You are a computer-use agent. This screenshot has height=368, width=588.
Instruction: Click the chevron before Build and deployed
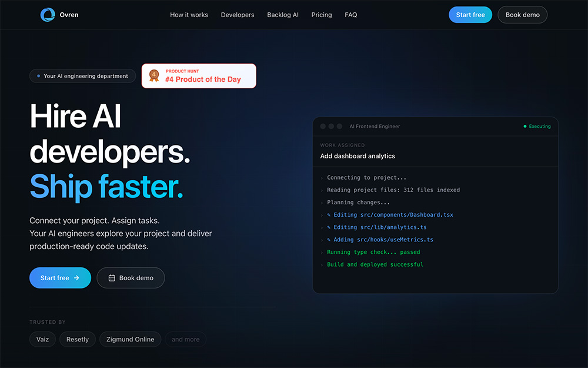pos(322,265)
